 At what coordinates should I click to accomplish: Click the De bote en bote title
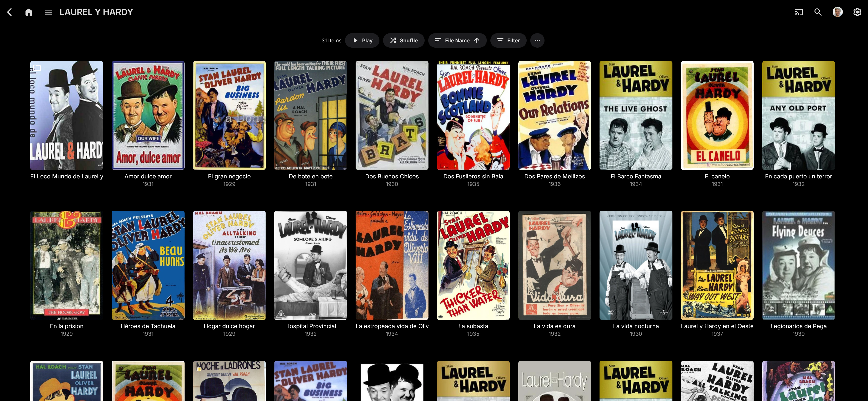click(310, 176)
